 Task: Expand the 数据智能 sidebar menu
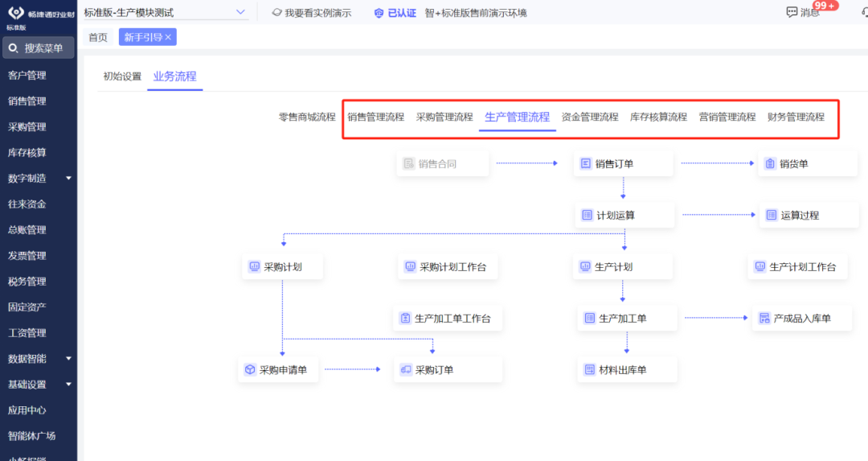click(68, 359)
